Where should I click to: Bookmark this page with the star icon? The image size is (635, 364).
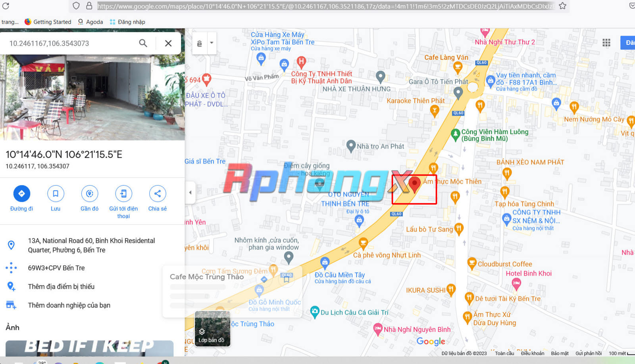562,6
